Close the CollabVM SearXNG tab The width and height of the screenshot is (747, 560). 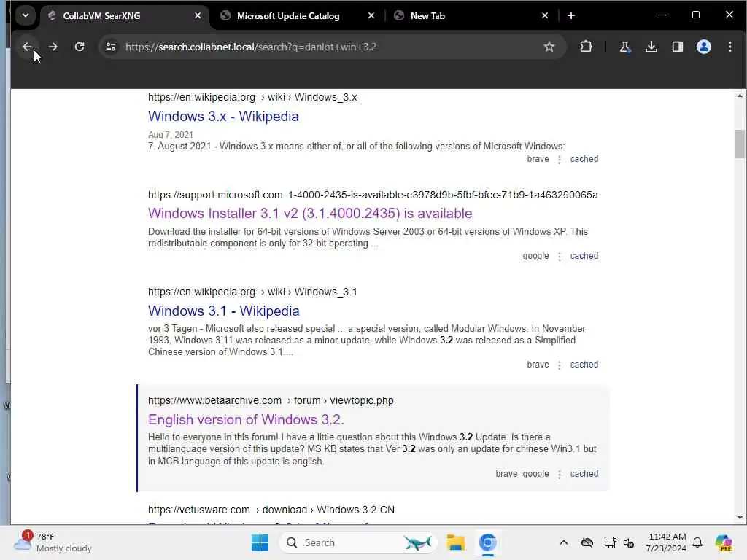pyautogui.click(x=198, y=16)
